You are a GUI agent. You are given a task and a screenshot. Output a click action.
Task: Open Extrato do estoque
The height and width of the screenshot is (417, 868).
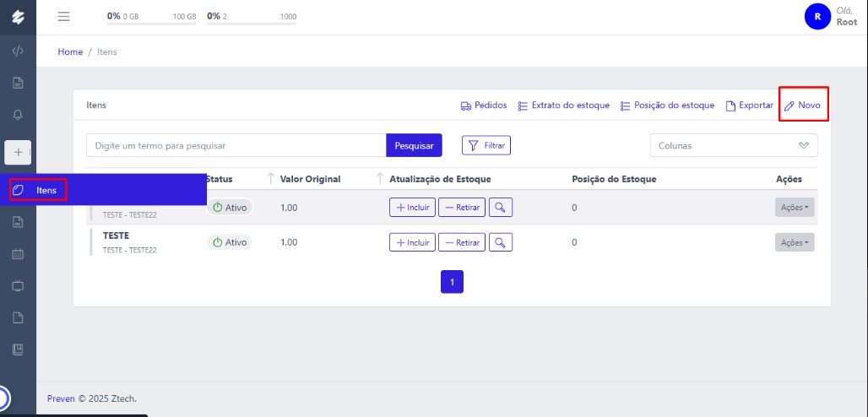coord(563,106)
